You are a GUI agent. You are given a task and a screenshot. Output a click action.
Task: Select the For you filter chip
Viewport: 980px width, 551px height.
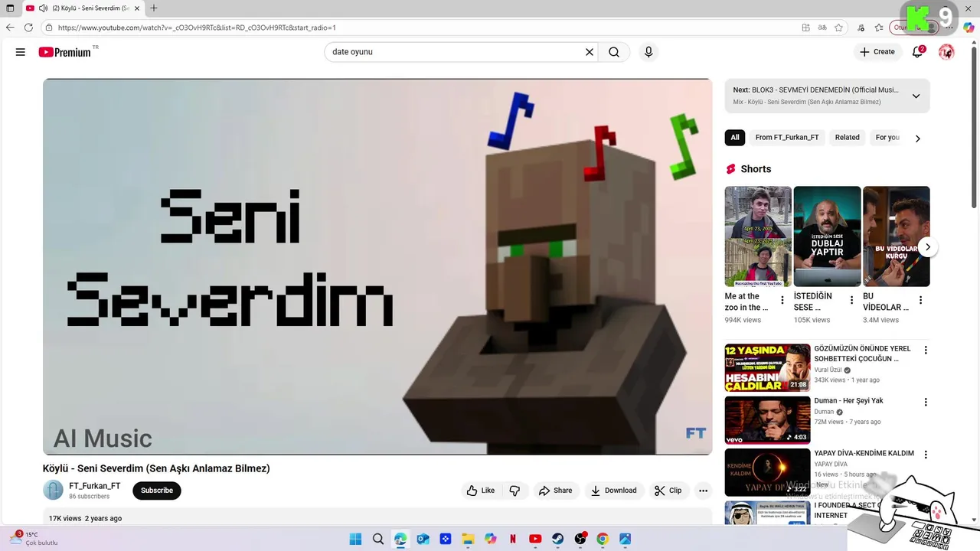(x=887, y=138)
